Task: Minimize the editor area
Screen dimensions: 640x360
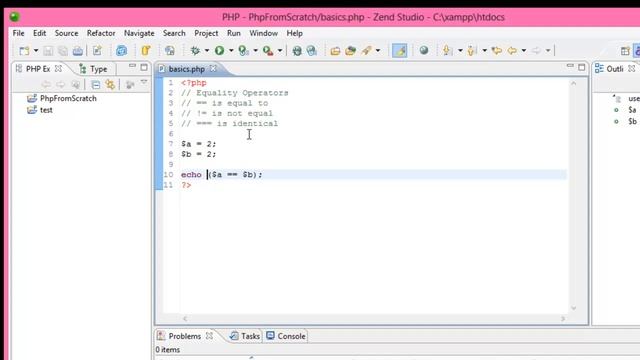Action: pos(570,66)
